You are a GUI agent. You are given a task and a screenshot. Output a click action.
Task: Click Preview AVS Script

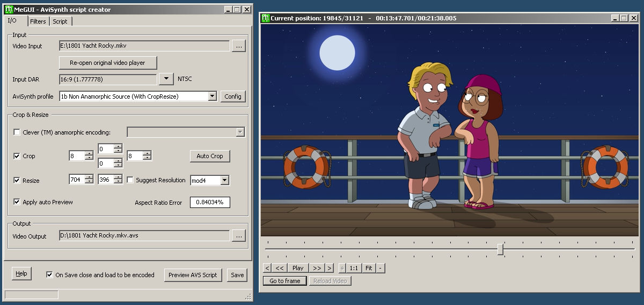[193, 275]
